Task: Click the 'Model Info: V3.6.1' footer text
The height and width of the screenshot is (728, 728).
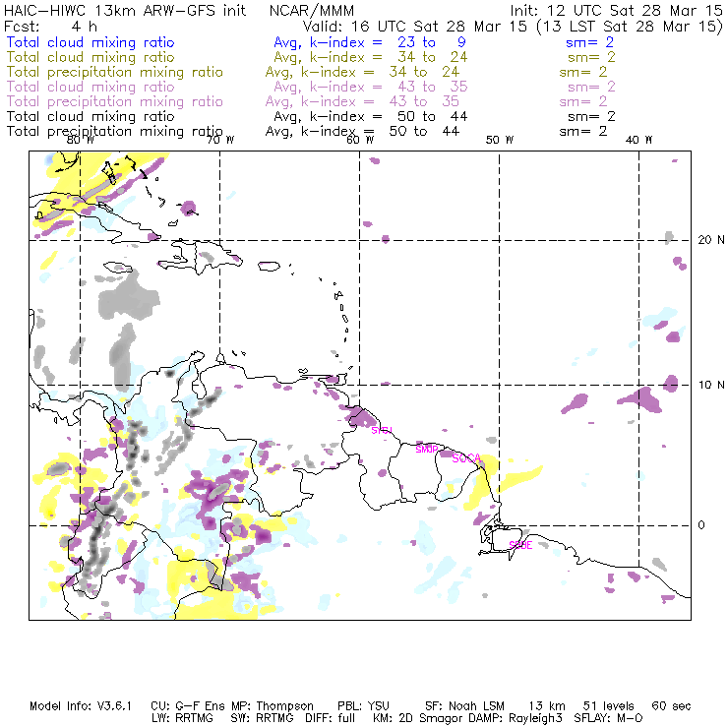Action: pos(81,706)
